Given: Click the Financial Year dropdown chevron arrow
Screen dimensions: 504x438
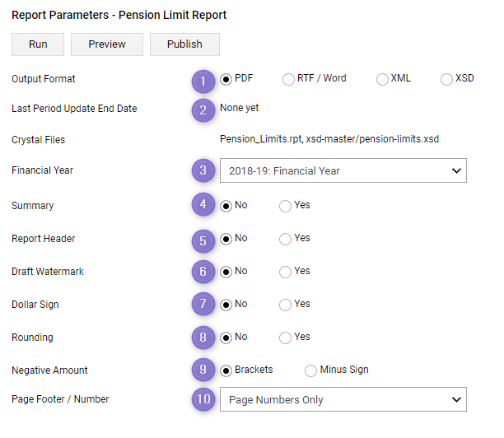Looking at the screenshot, I should 456,170.
